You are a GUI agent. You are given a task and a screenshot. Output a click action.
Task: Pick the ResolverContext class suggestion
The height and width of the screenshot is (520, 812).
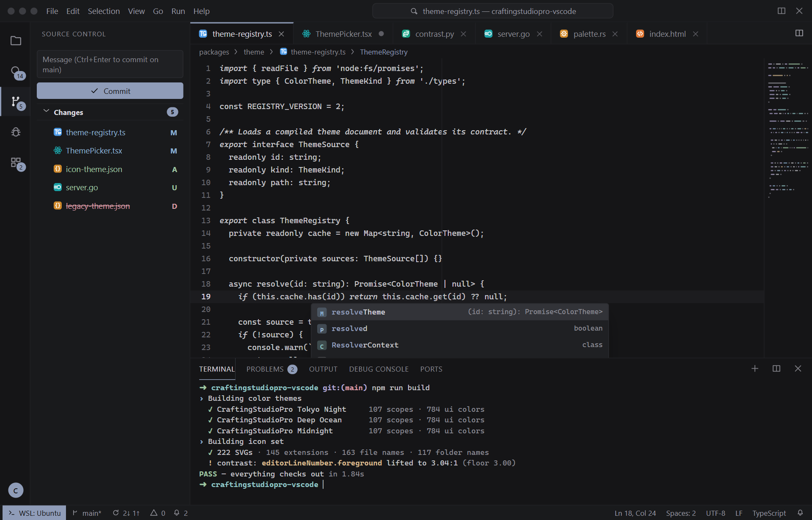(x=460, y=345)
